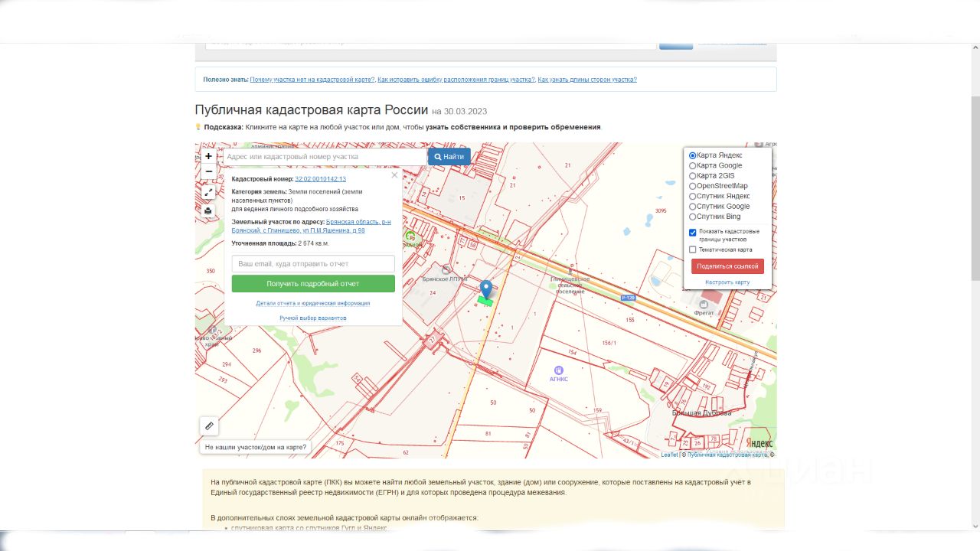
Task: Select OpenStreetMap radio option
Action: pyautogui.click(x=693, y=186)
